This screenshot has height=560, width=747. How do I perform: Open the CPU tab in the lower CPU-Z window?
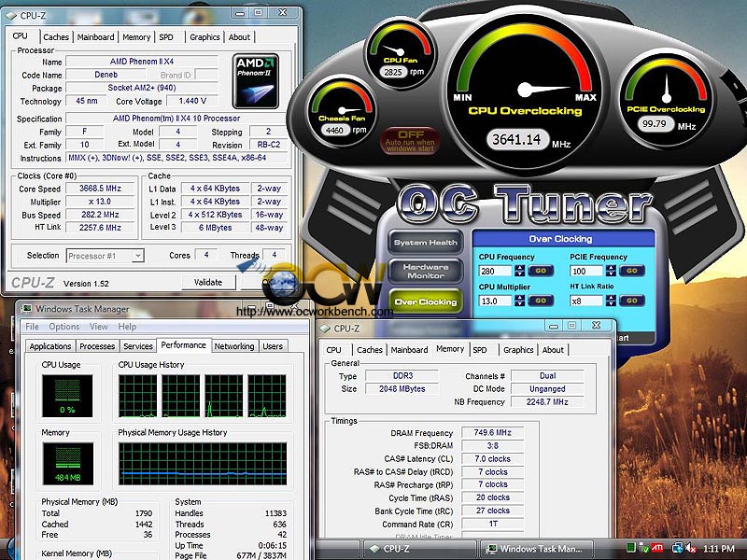[x=333, y=350]
